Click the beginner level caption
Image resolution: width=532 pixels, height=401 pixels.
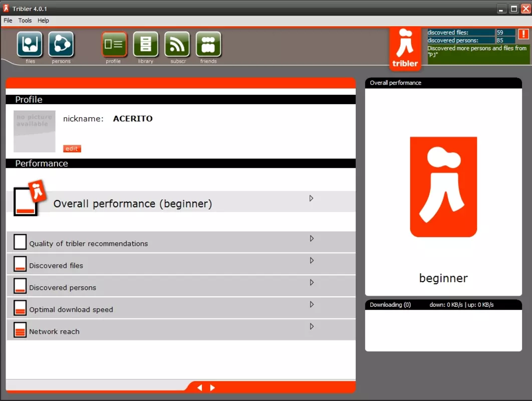coord(443,278)
